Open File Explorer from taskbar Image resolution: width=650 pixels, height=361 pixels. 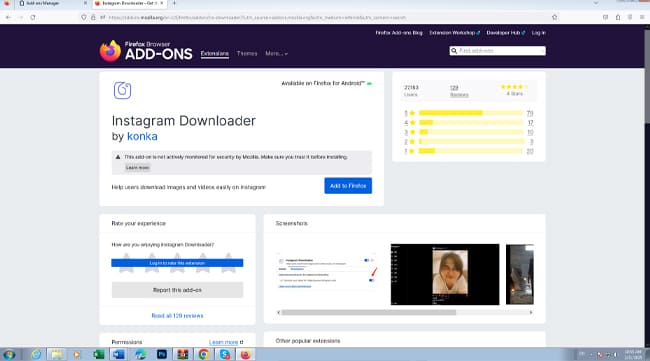coord(57,354)
